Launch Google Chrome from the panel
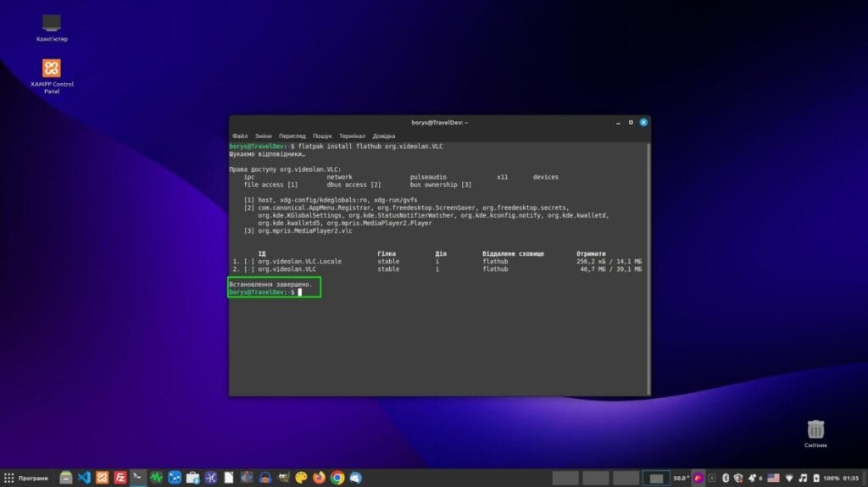 [x=337, y=478]
